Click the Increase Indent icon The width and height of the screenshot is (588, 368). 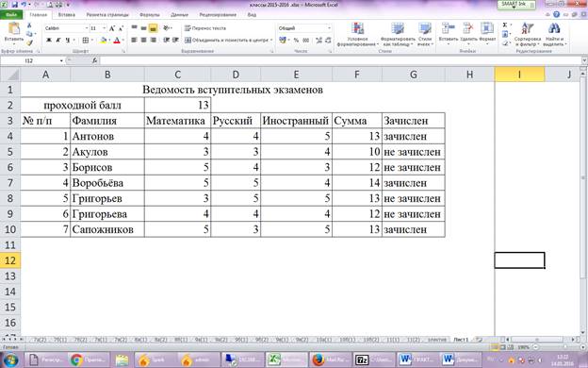click(175, 40)
